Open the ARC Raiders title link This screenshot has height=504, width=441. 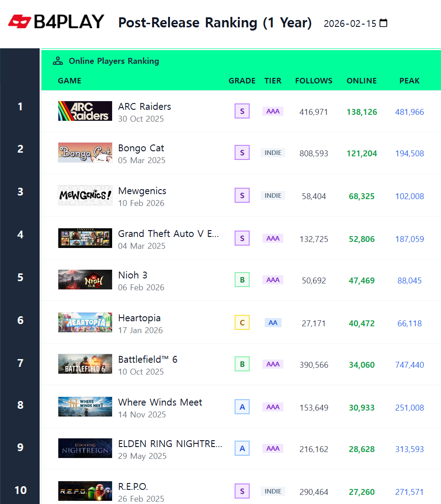tap(144, 106)
